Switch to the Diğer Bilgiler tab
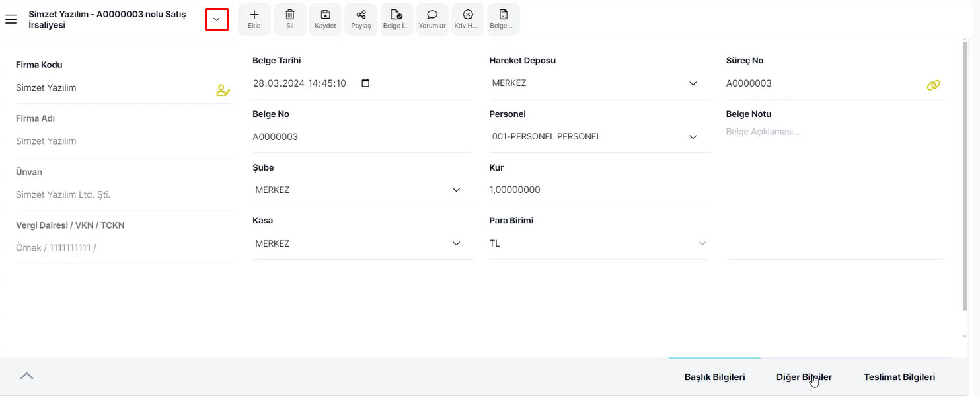The height and width of the screenshot is (396, 980). click(x=804, y=377)
